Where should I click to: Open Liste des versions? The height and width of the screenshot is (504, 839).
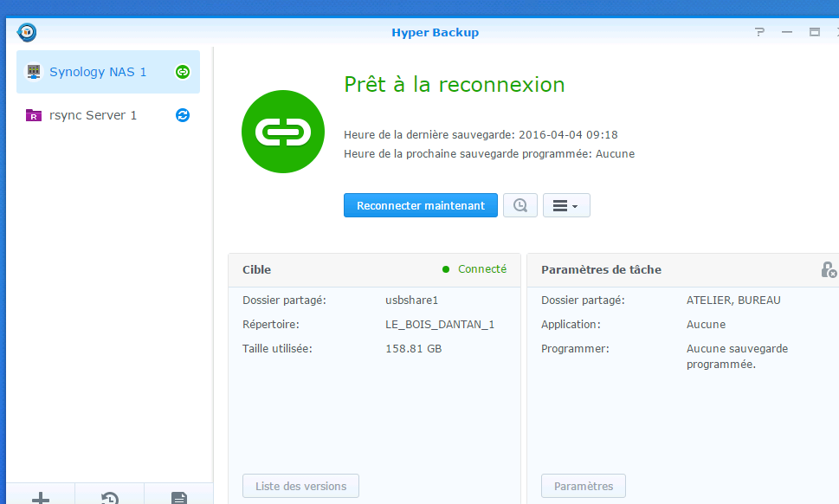300,486
